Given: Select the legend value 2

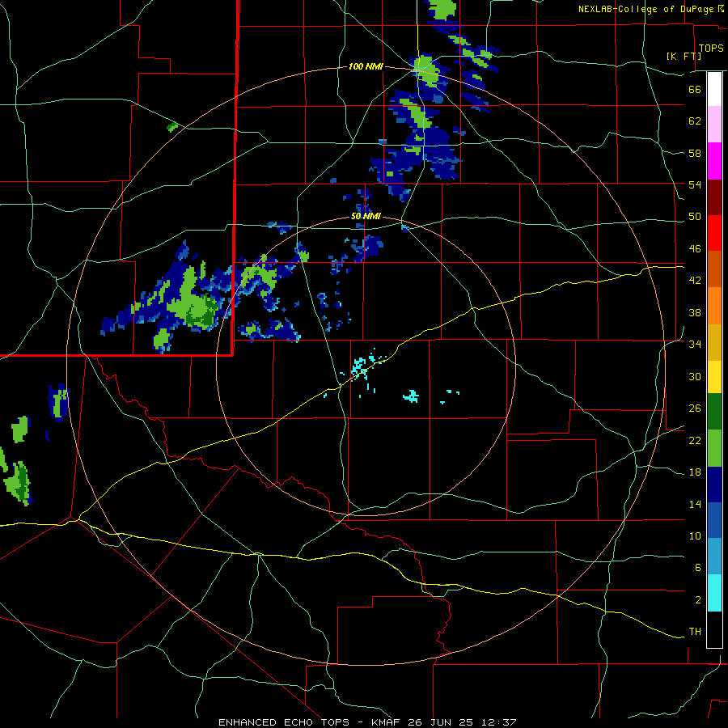Looking at the screenshot, I should (x=697, y=600).
